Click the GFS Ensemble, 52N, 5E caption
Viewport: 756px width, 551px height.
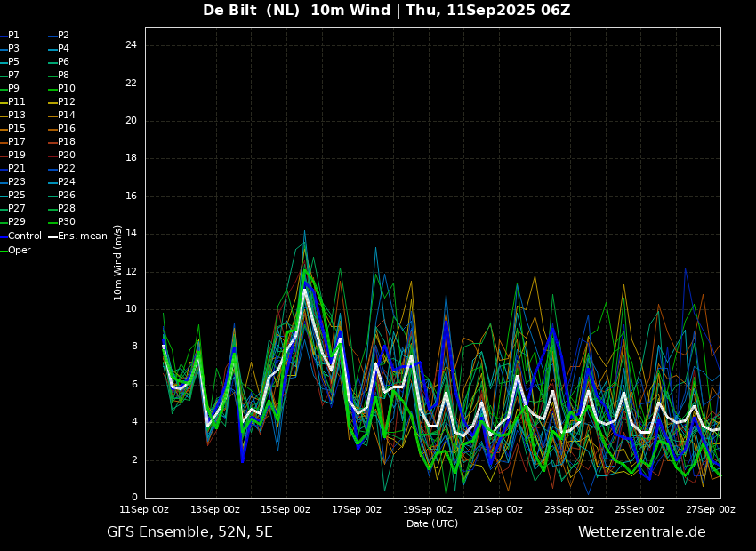(x=189, y=532)
